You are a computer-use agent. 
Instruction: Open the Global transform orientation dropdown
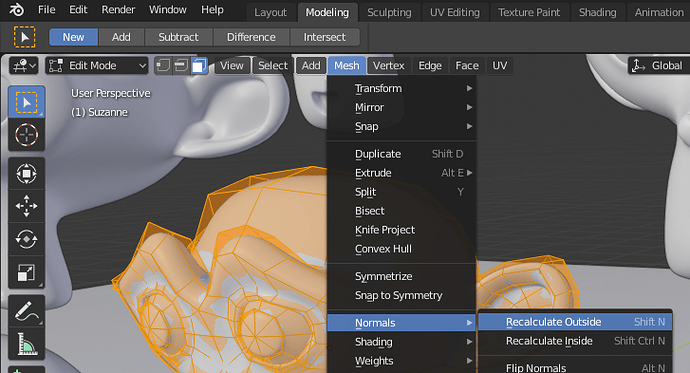(x=659, y=66)
